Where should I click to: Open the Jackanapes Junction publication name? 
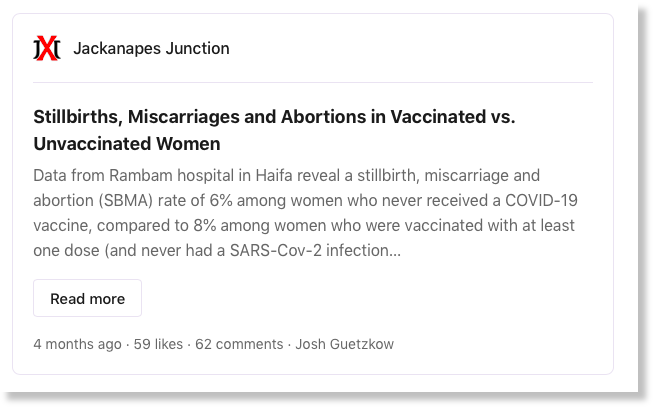tap(151, 48)
